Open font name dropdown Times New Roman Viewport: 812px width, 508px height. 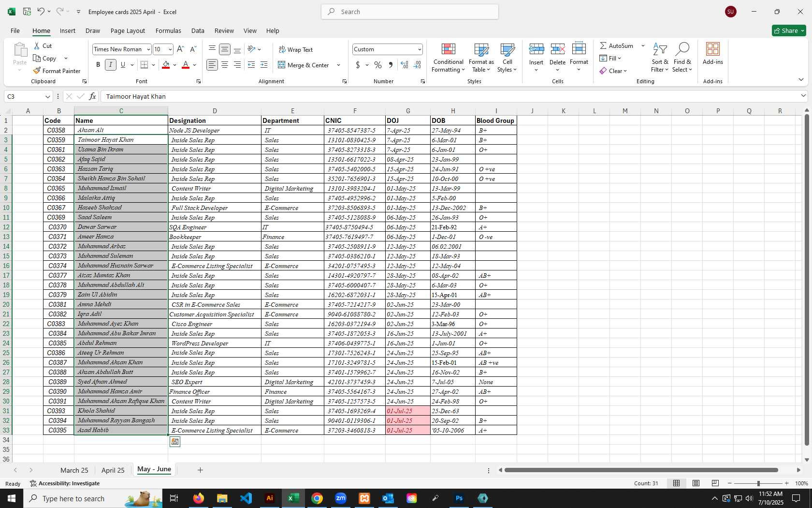click(148, 49)
